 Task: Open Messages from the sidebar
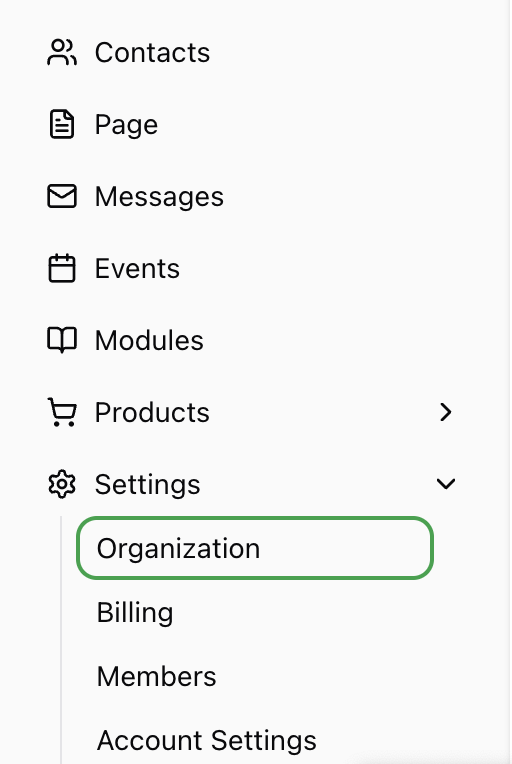click(159, 197)
